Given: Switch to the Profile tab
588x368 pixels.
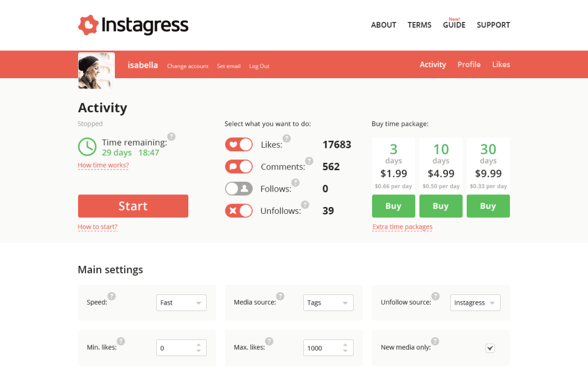Looking at the screenshot, I should (x=469, y=64).
